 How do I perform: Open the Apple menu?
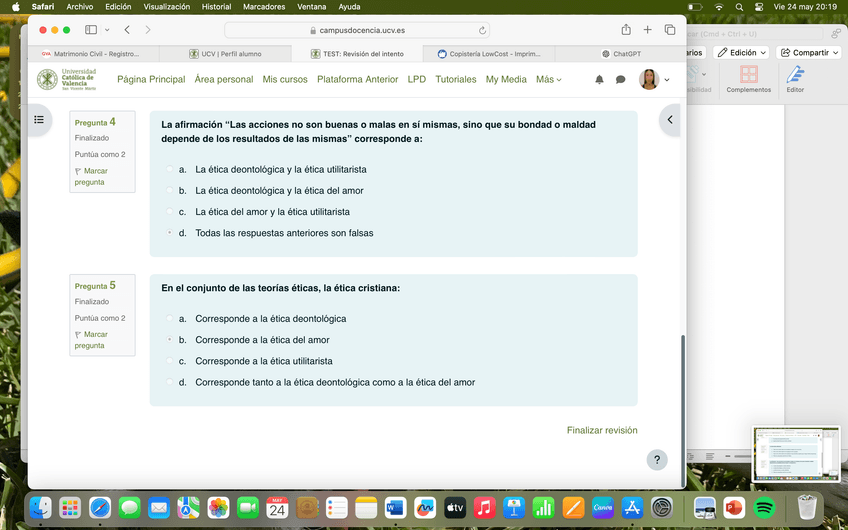16,6
